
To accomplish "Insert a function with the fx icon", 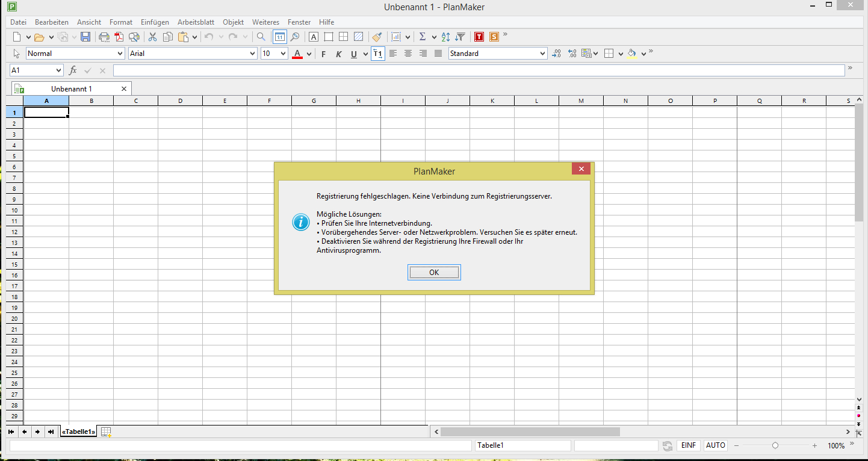I will click(x=73, y=70).
